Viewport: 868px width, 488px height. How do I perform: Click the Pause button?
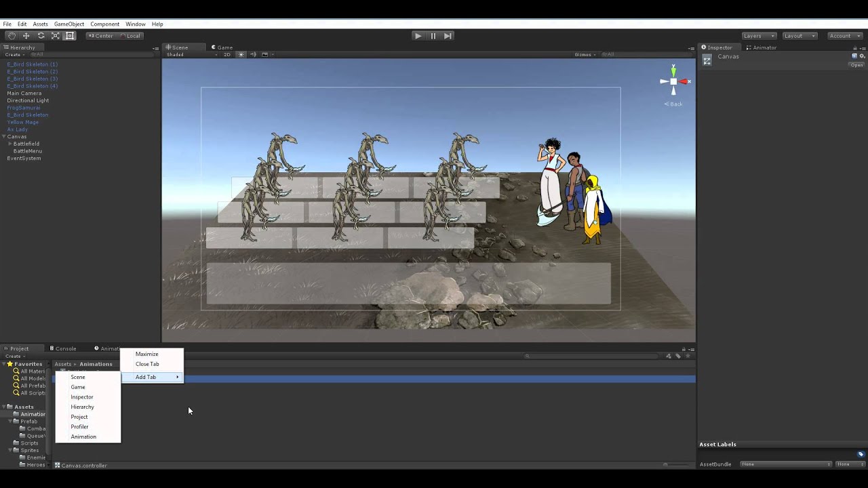click(x=433, y=36)
